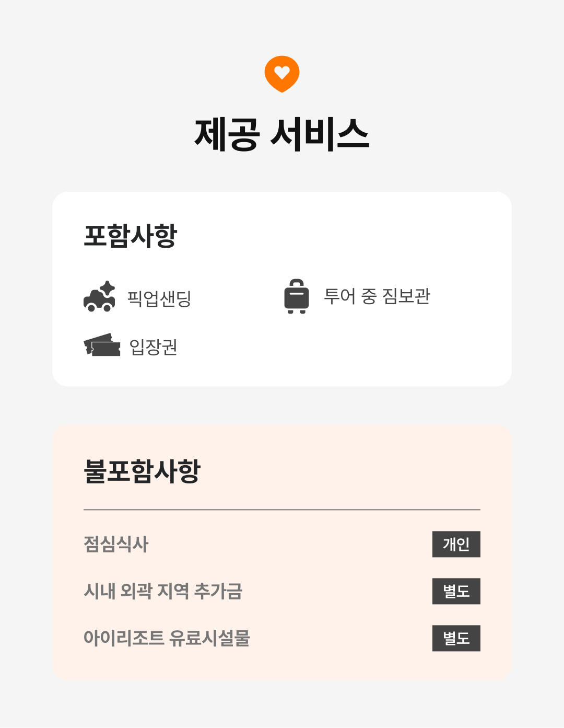
Task: Click the 포함사항 heading
Action: click(x=131, y=236)
